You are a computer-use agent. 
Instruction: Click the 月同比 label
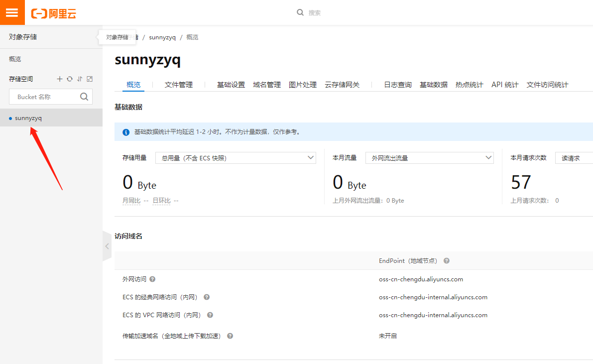131,201
